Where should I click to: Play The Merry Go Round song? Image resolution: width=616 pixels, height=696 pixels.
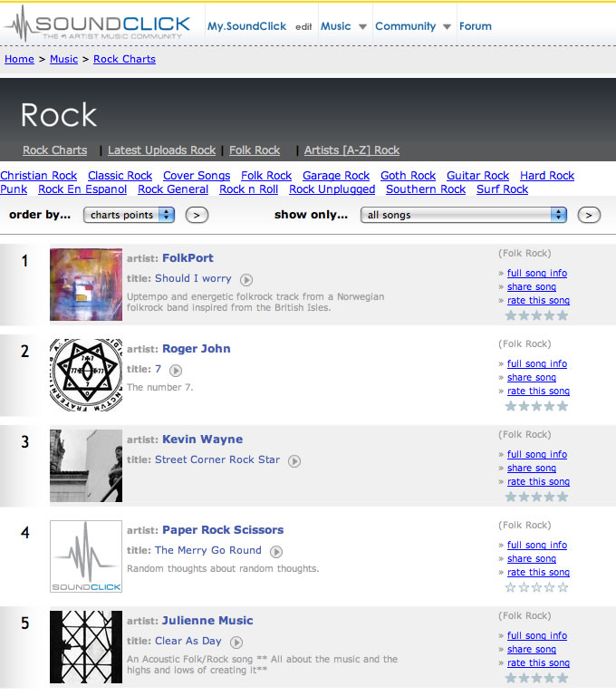point(276,552)
